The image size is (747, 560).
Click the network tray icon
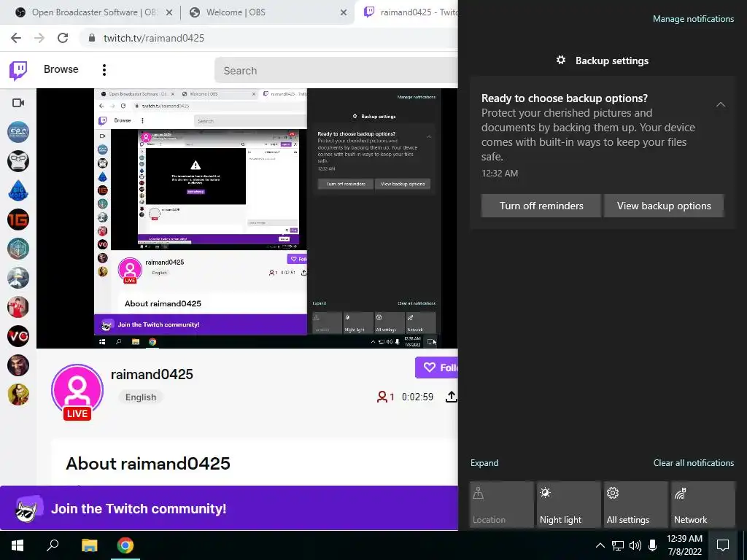618,545
